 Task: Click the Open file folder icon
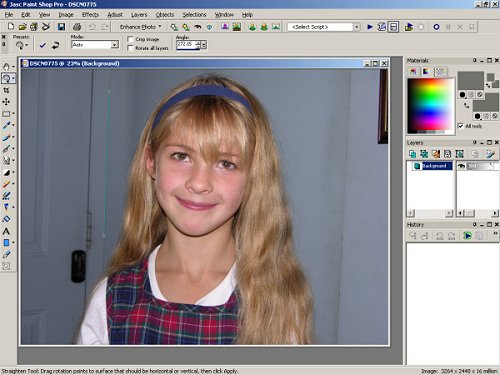[22, 27]
